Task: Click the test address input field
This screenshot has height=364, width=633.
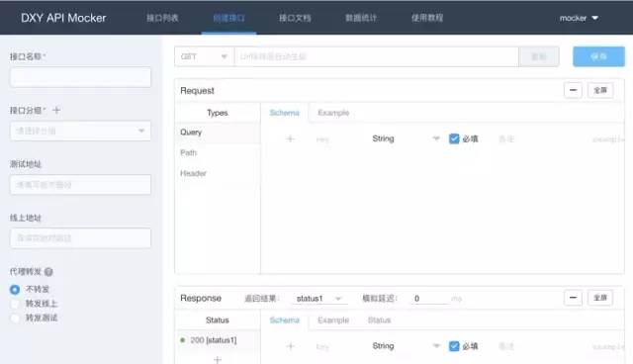Action: 80,184
